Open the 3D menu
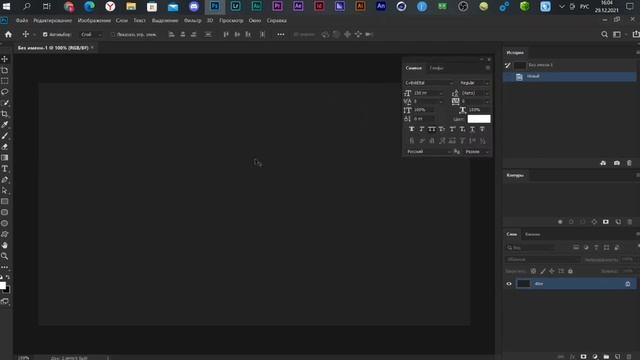The width and height of the screenshot is (640, 360). point(210,20)
